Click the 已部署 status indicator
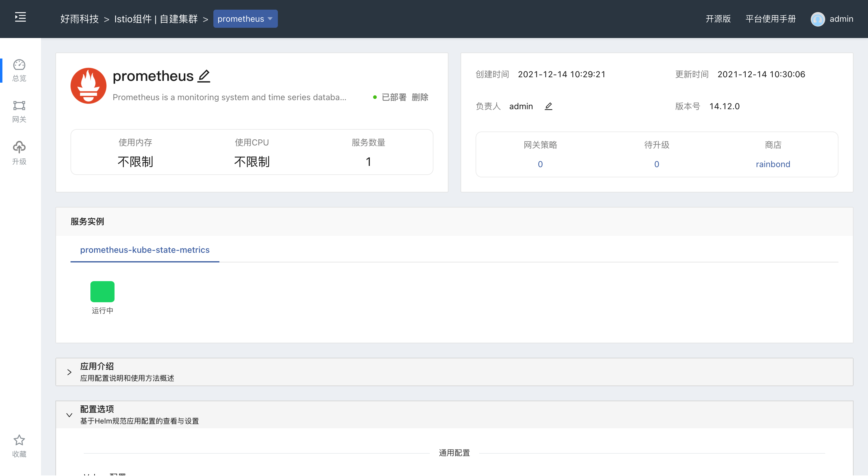 [x=390, y=97]
